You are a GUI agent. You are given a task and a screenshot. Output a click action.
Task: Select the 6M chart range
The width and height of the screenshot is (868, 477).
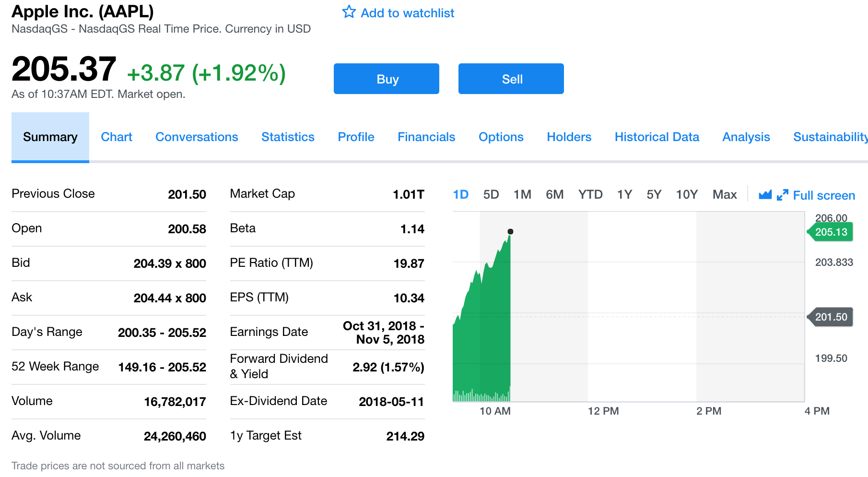(555, 194)
